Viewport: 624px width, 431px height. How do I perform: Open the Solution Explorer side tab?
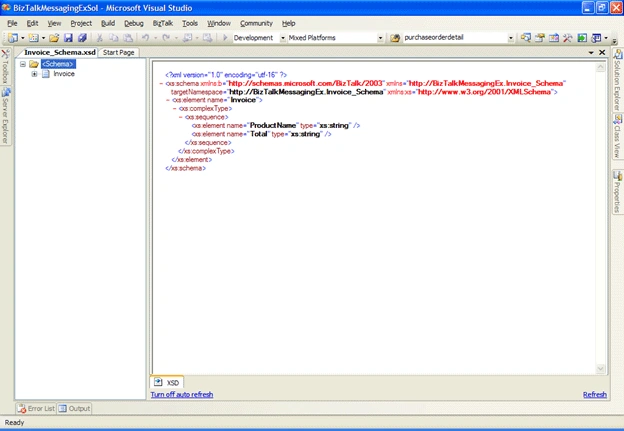click(x=617, y=80)
